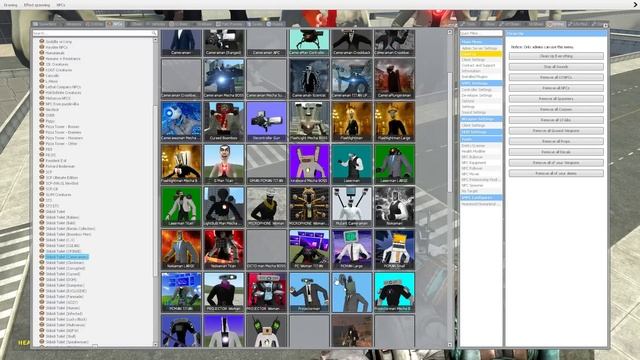The height and width of the screenshot is (360, 640).
Task: Spawn the Laserman Titan NPC
Action: (x=181, y=207)
